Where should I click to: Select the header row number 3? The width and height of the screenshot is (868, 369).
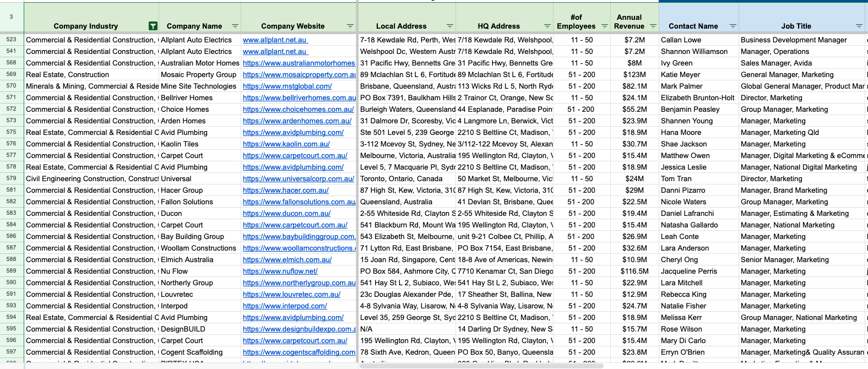(x=12, y=17)
